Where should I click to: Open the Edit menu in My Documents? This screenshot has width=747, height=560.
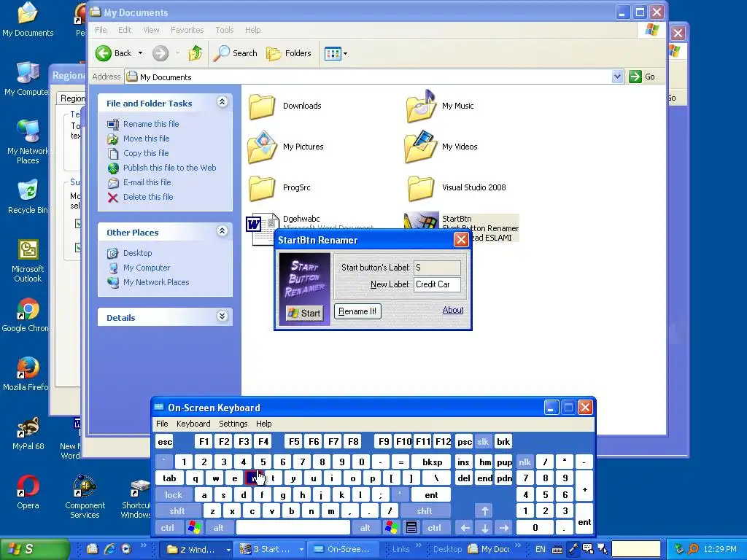coord(125,30)
